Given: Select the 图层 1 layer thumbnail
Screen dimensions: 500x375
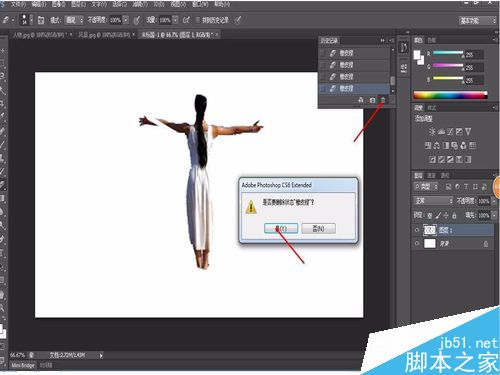Looking at the screenshot, I should pos(430,230).
